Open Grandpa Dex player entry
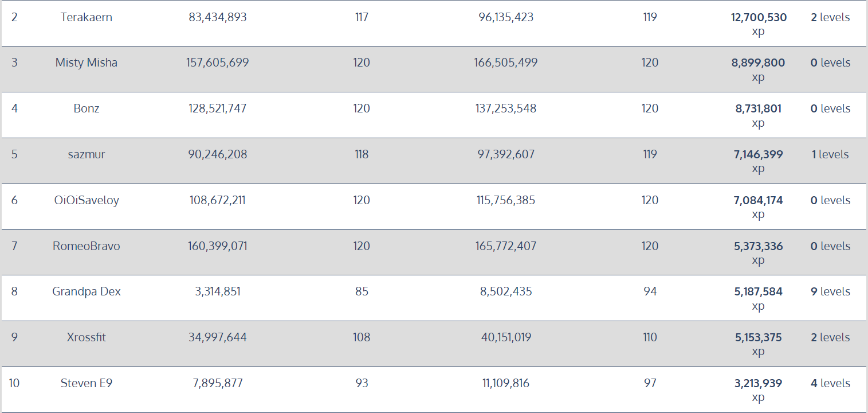 point(87,291)
